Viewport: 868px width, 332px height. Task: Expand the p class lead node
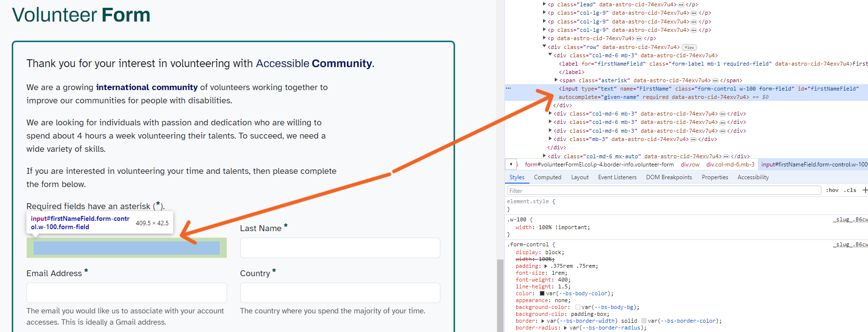(544, 4)
